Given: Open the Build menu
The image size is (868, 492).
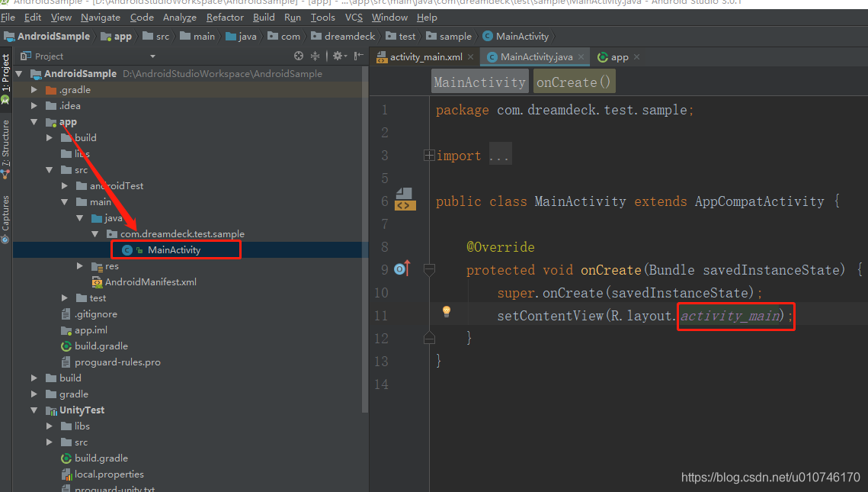Looking at the screenshot, I should [264, 18].
